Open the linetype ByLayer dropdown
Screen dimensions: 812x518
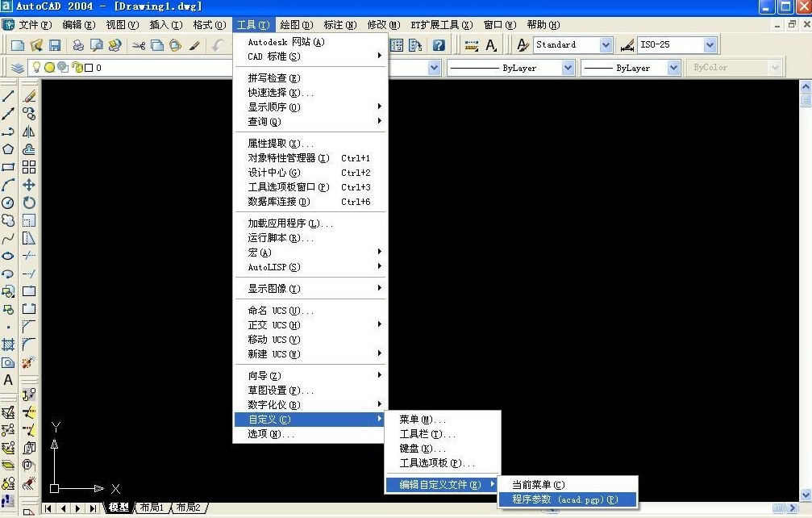568,67
